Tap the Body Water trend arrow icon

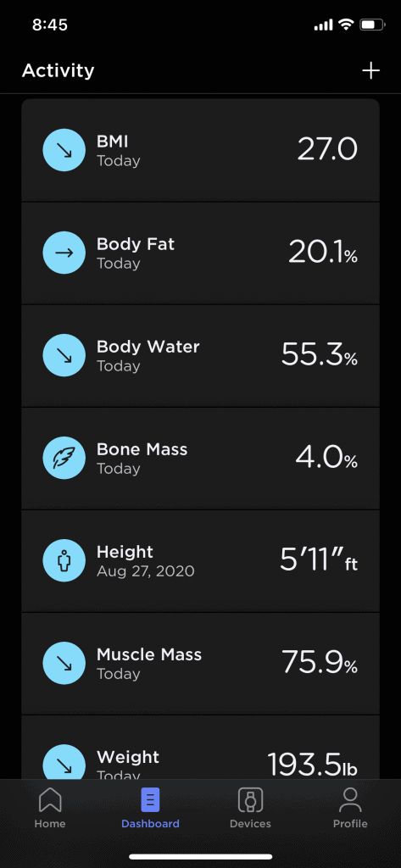pos(64,355)
